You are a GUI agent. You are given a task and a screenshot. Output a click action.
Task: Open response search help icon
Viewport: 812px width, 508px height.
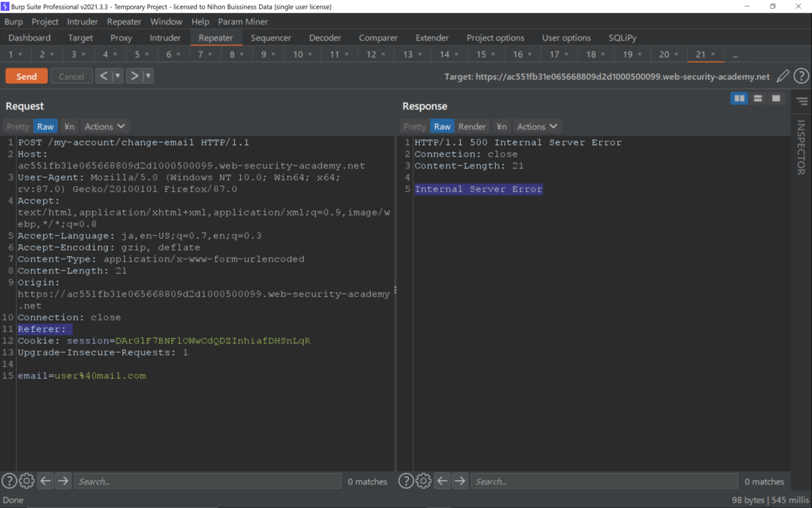(405, 481)
